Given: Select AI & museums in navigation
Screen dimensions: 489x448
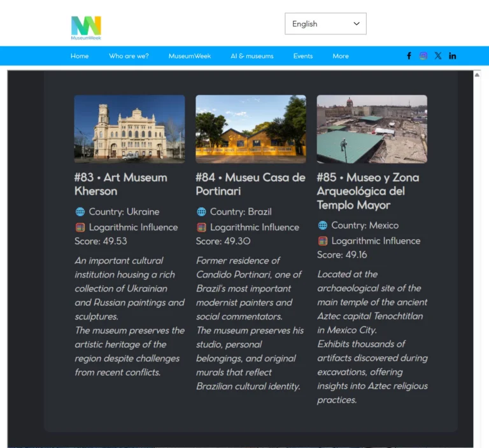Looking at the screenshot, I should (x=252, y=56).
